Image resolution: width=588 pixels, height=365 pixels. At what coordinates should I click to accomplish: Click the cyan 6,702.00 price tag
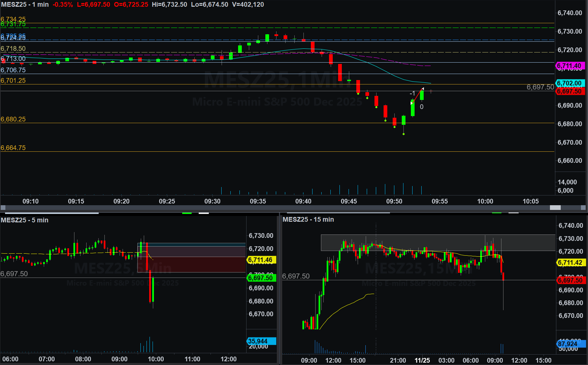coord(569,83)
